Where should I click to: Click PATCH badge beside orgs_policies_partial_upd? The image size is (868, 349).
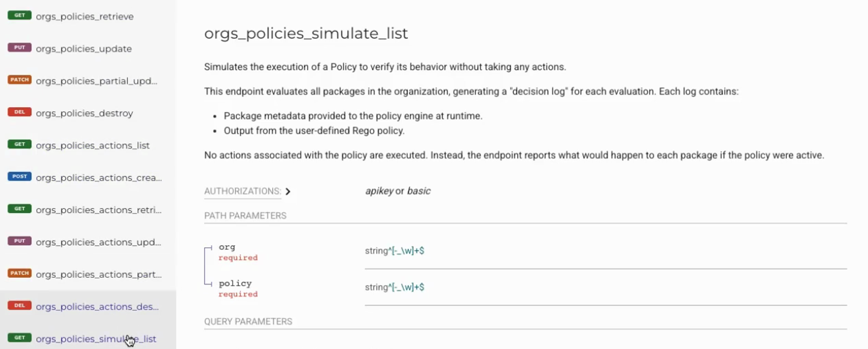pyautogui.click(x=19, y=80)
